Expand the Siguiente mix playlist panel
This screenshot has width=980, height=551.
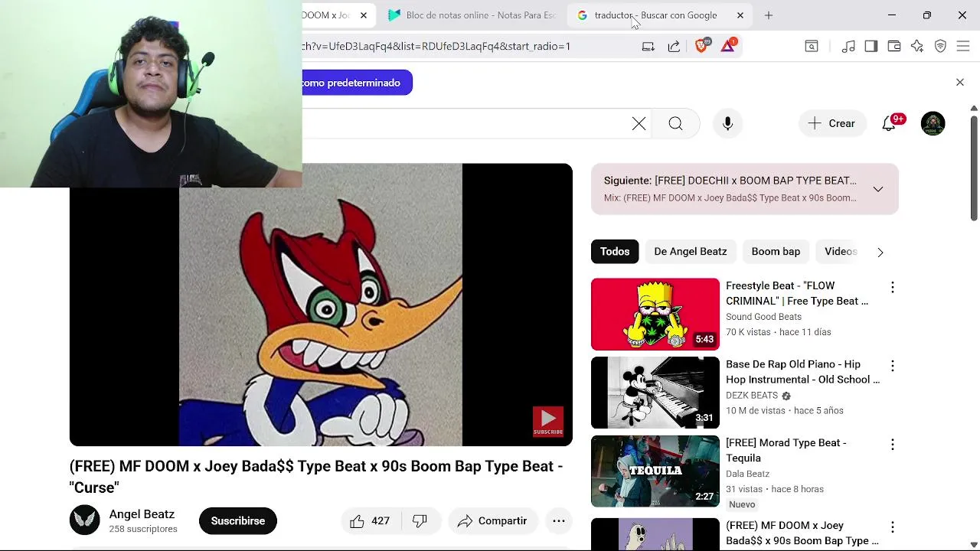click(878, 189)
